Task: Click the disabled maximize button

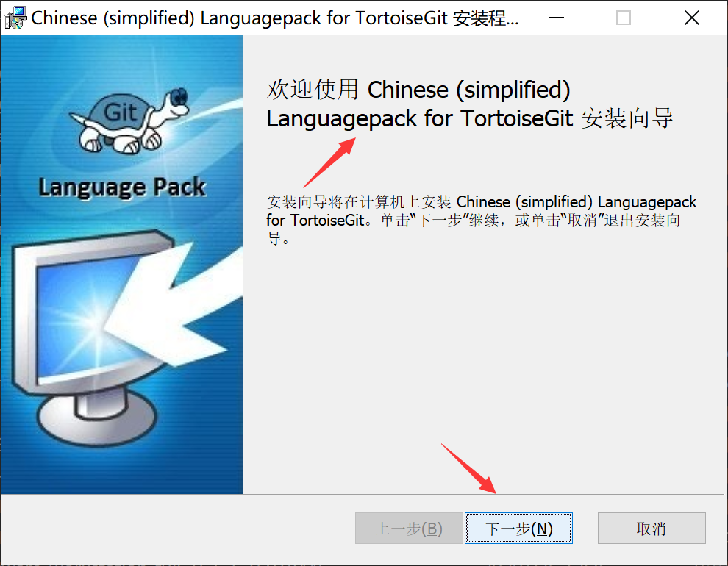Action: [x=624, y=18]
